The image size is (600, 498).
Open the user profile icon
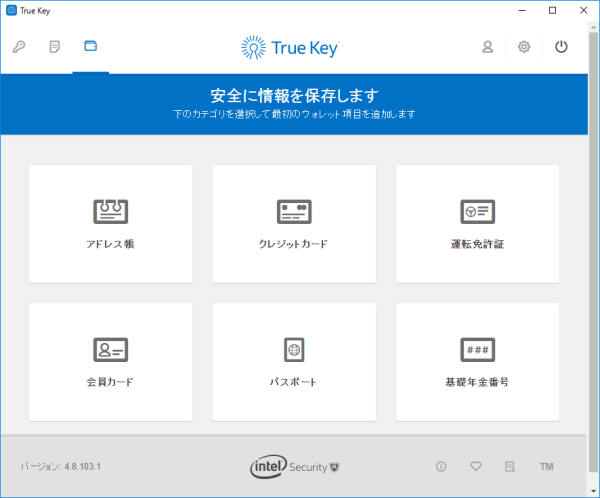tap(488, 47)
